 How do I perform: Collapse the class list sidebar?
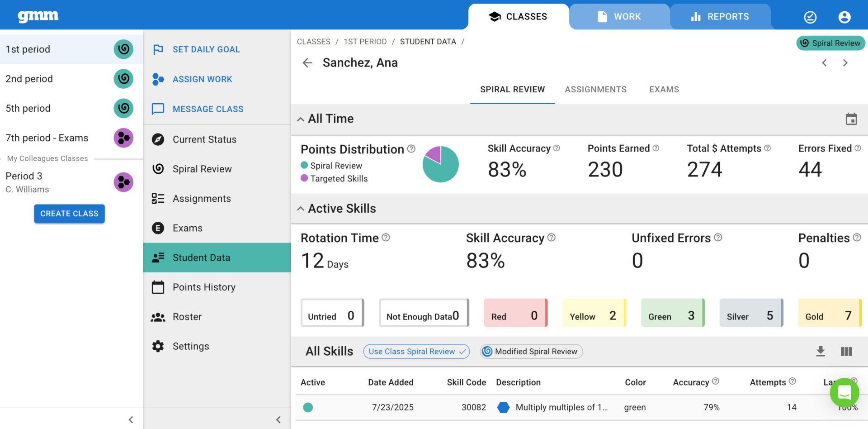tap(131, 419)
